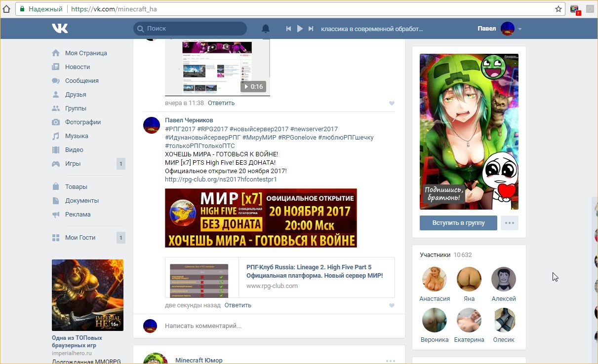Open the rpg-club.org/ns2017hfcontestpr1 link
Screen dimensions: 598x364
[221, 180]
